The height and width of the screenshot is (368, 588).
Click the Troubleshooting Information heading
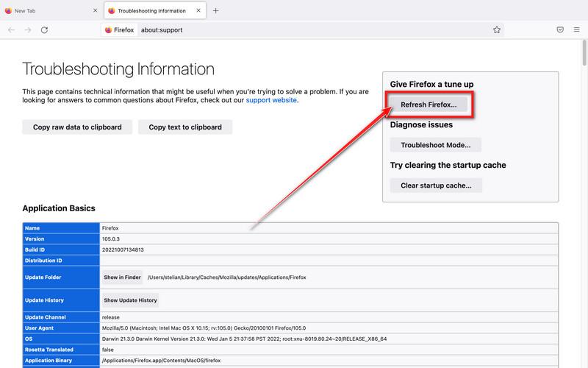click(x=118, y=69)
